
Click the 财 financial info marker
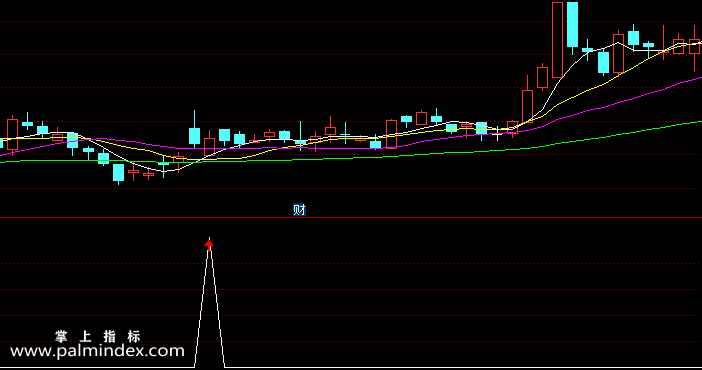299,209
